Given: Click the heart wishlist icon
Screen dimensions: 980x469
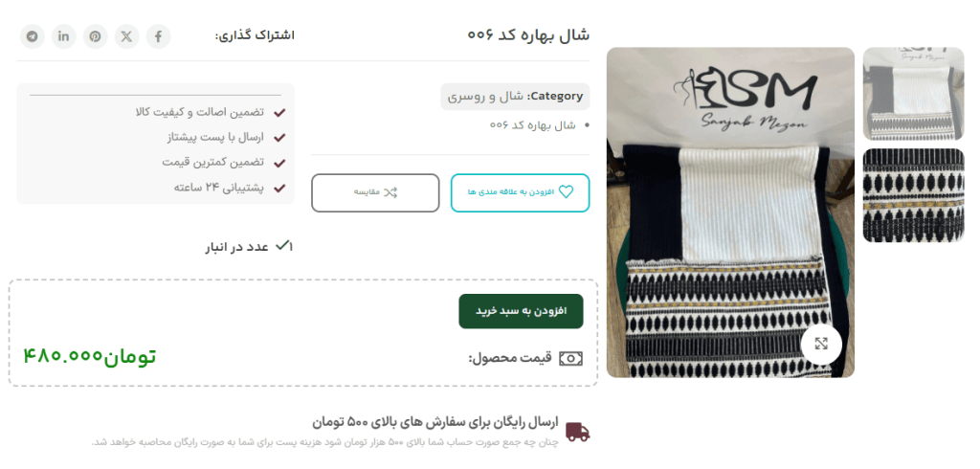Looking at the screenshot, I should point(566,192).
